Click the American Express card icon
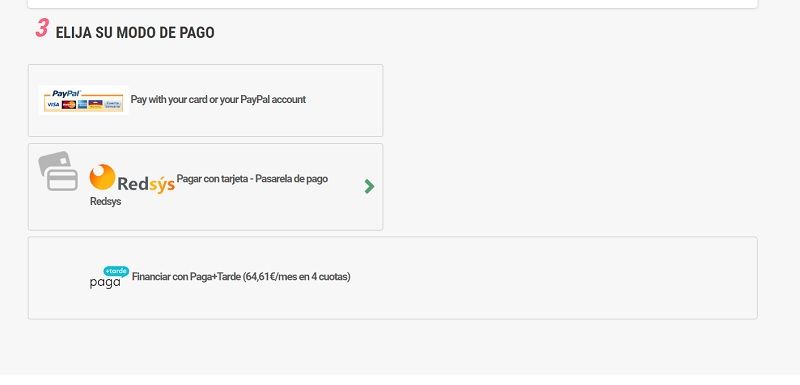 [x=83, y=105]
